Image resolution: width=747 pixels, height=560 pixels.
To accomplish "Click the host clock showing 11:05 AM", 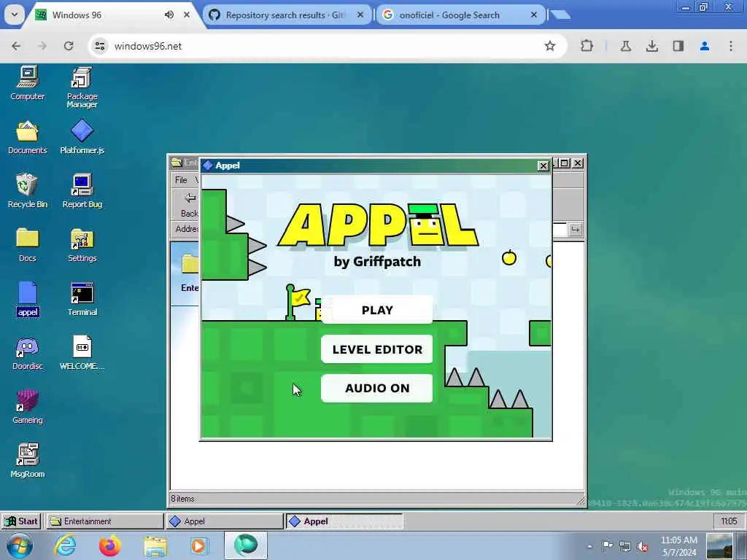I will coord(679,545).
